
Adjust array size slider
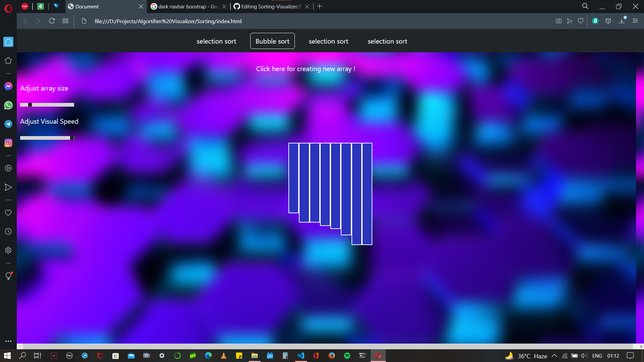[x=47, y=105]
